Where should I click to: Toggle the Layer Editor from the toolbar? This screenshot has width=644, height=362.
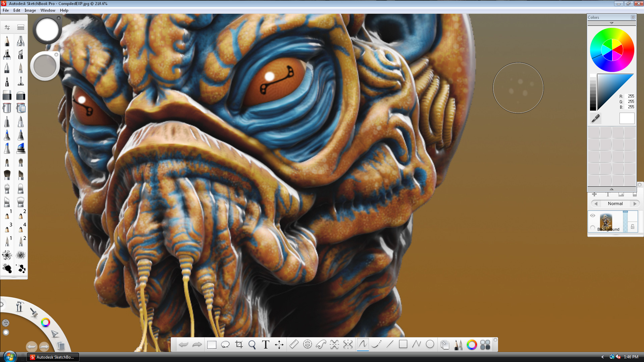[445, 345]
